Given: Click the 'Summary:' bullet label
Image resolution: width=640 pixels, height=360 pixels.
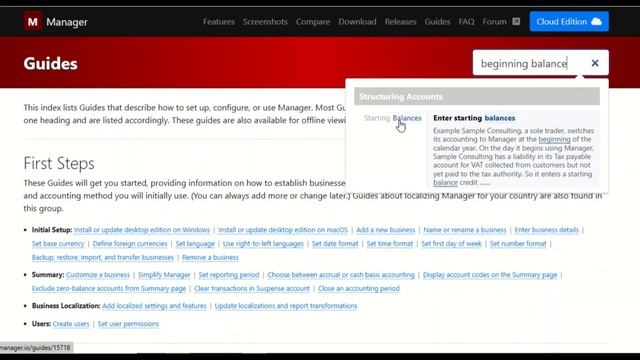Looking at the screenshot, I should (48, 275).
